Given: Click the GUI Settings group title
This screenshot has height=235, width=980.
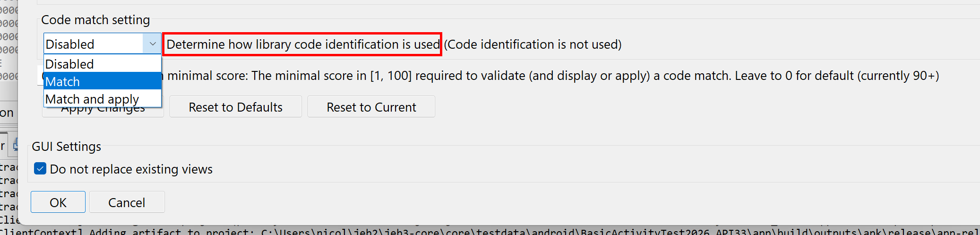Looking at the screenshot, I should click(x=66, y=147).
